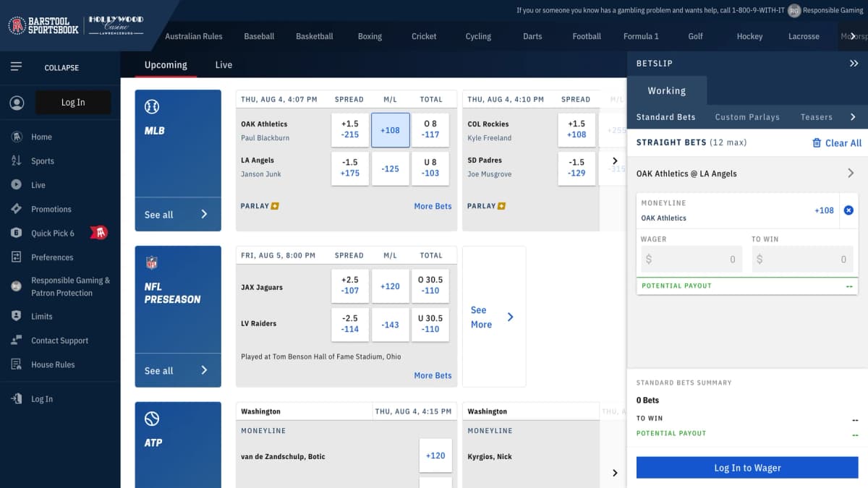Click the red Barstool badge by Quick Pick 6
The width and height of the screenshot is (868, 488).
pos(98,232)
